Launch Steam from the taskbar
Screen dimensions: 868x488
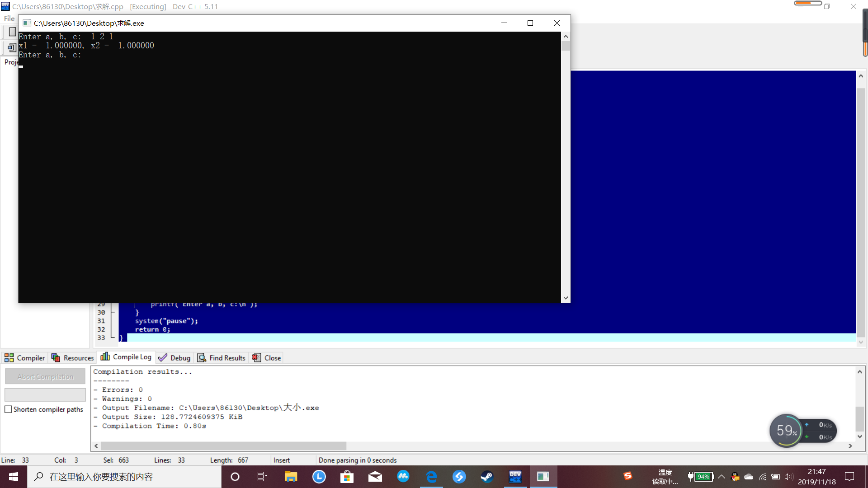487,477
